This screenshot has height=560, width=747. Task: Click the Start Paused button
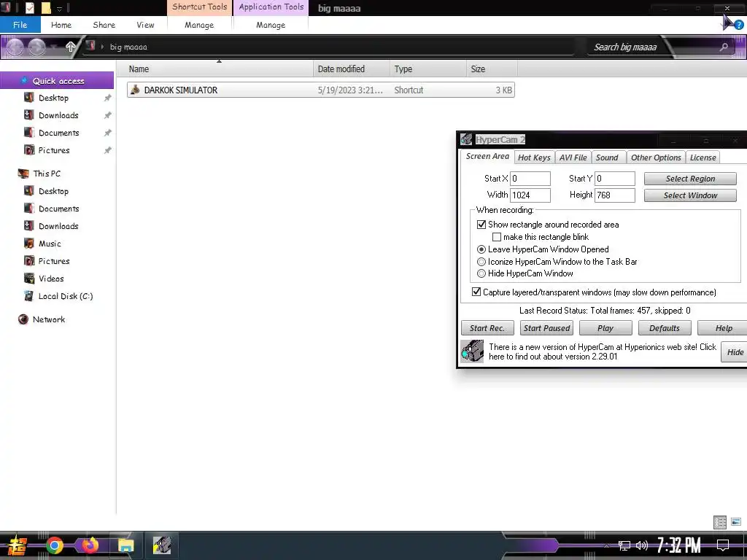(x=546, y=328)
